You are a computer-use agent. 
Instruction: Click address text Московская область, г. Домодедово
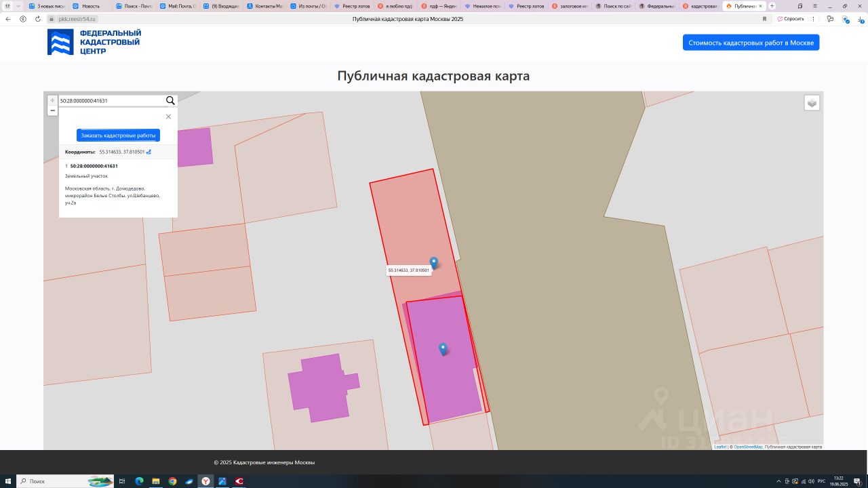(x=104, y=188)
